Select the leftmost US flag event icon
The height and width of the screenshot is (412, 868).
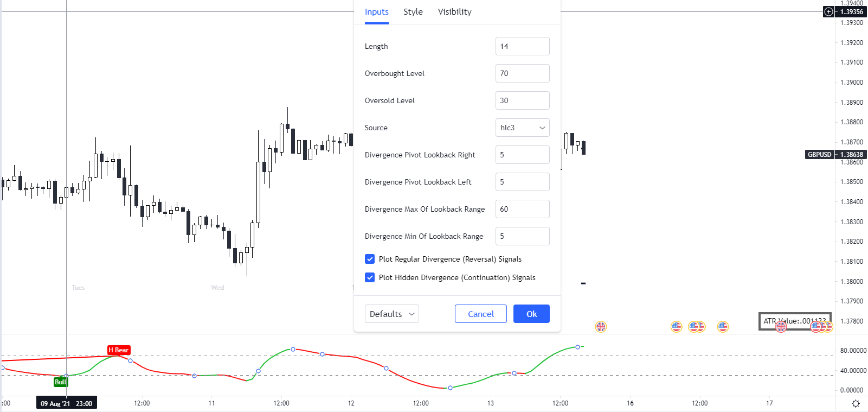676,326
